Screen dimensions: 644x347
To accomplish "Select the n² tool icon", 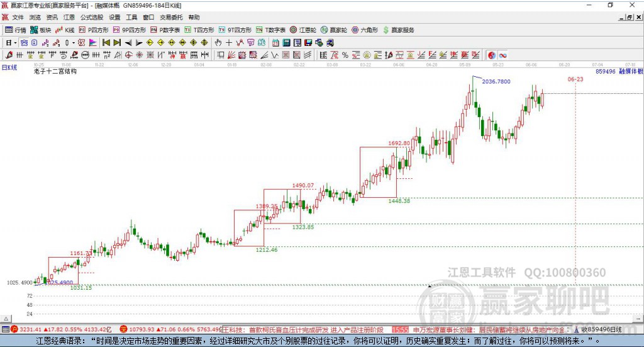I will 107,55.
